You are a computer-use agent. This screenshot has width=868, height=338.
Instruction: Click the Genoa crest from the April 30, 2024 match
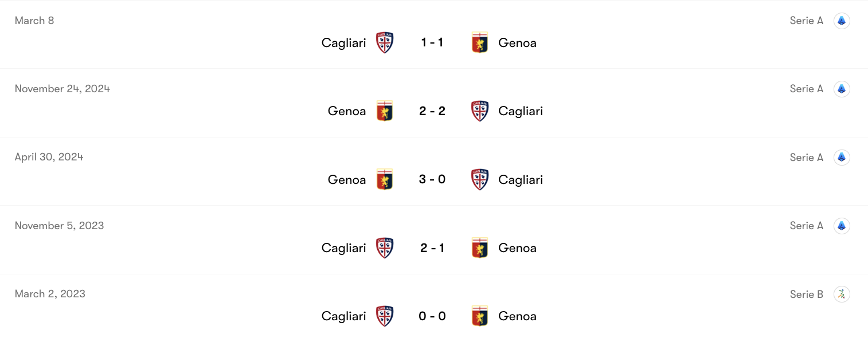click(385, 179)
